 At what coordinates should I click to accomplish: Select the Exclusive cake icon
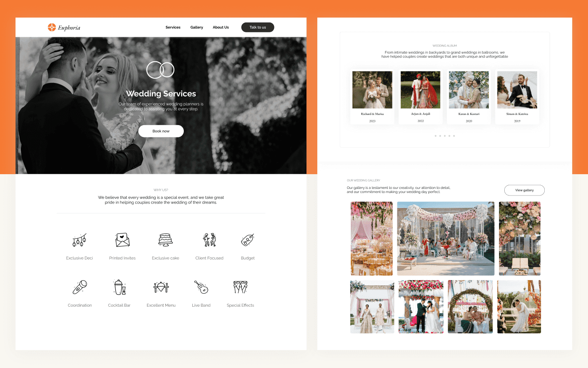165,240
